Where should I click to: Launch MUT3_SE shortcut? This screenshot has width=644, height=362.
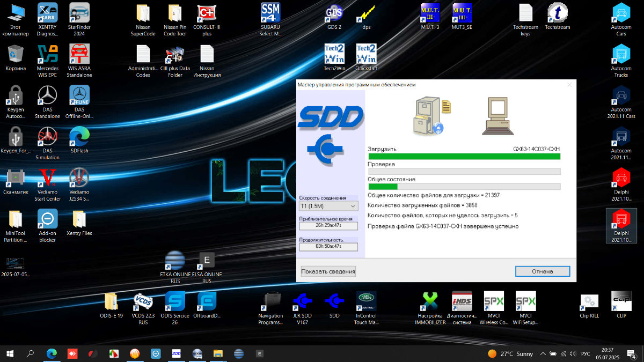coord(462,16)
